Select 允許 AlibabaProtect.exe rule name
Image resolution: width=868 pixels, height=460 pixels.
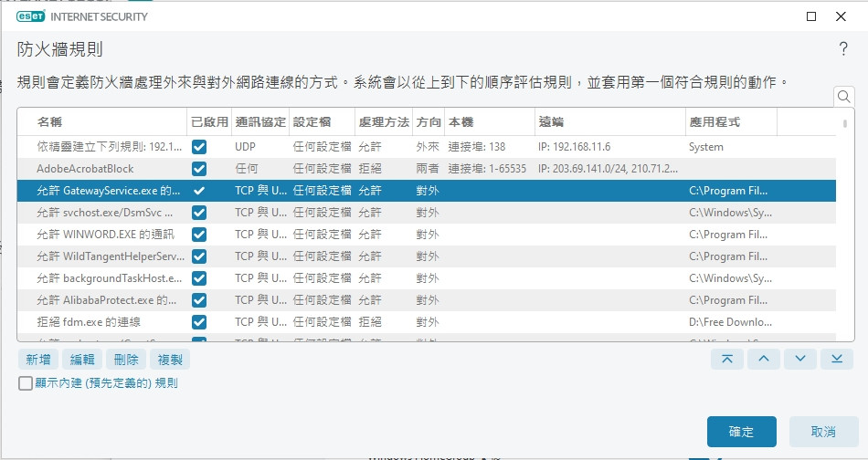point(106,300)
